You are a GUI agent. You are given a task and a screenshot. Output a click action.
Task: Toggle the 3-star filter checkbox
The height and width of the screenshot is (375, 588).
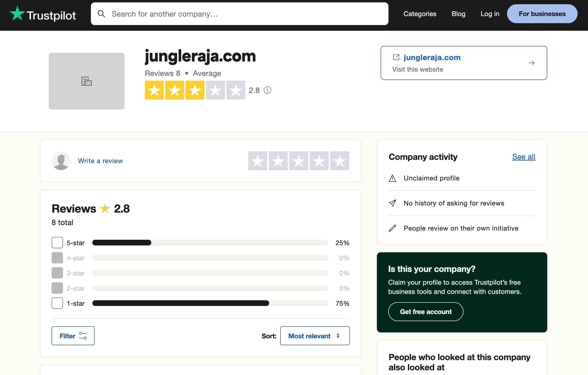pyautogui.click(x=57, y=273)
